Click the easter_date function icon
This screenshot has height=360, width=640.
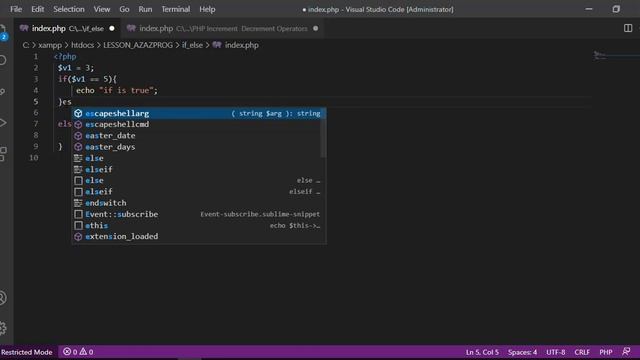point(78,136)
